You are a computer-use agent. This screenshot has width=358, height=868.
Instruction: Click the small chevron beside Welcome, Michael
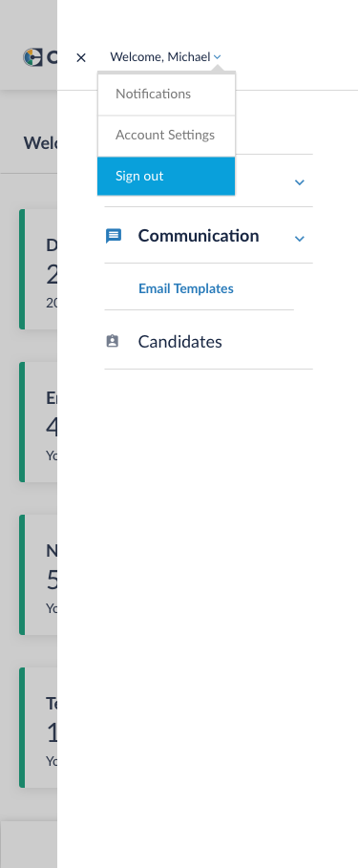click(x=217, y=57)
